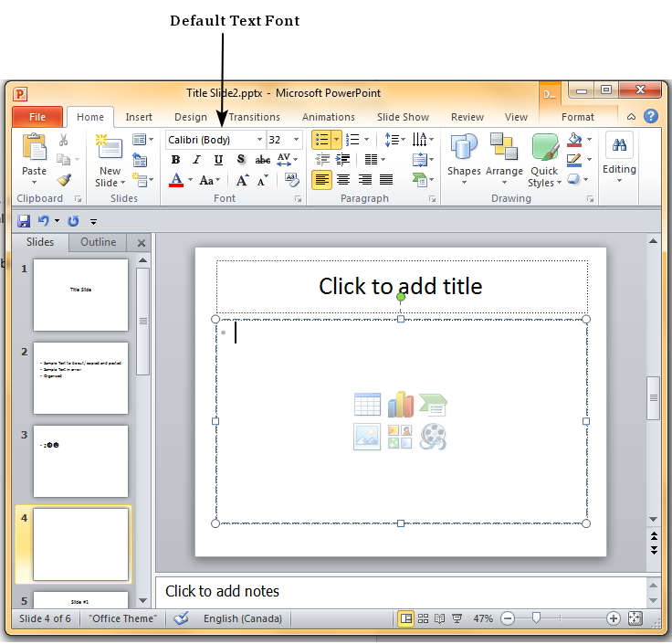The width and height of the screenshot is (672, 644).
Task: Click the "Office Theme" status bar label
Action: click(x=122, y=618)
